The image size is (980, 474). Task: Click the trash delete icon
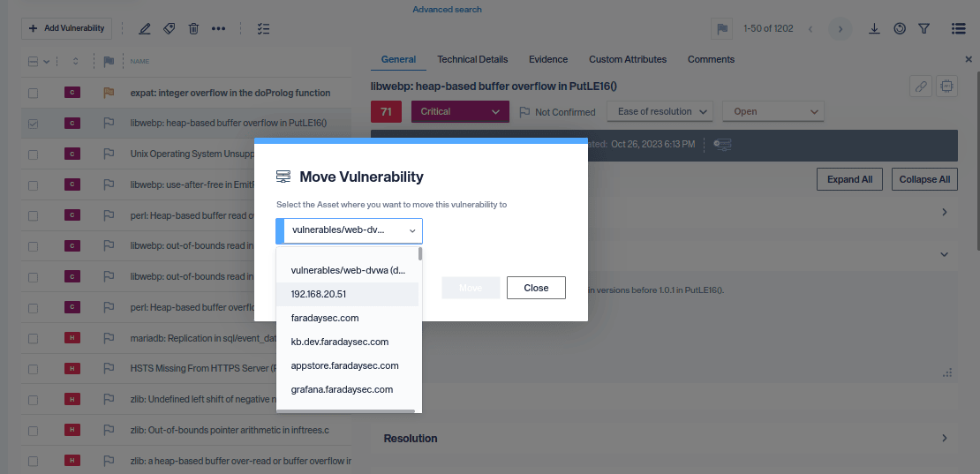[193, 28]
